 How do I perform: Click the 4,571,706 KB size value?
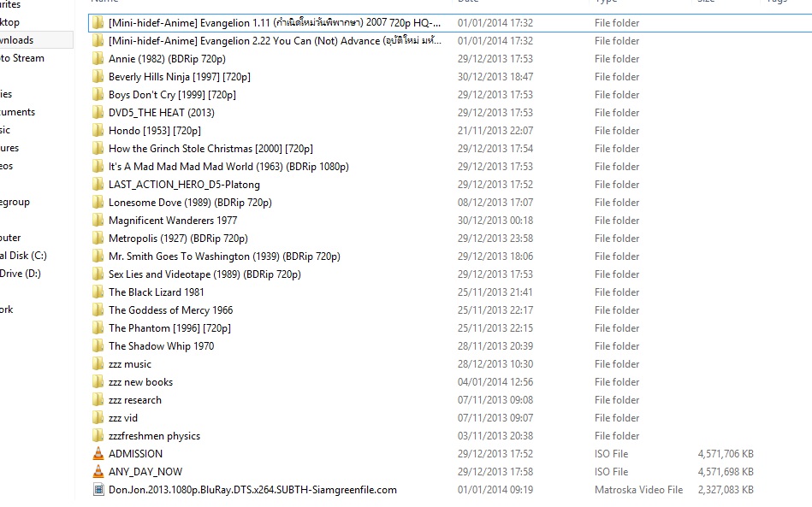point(726,454)
